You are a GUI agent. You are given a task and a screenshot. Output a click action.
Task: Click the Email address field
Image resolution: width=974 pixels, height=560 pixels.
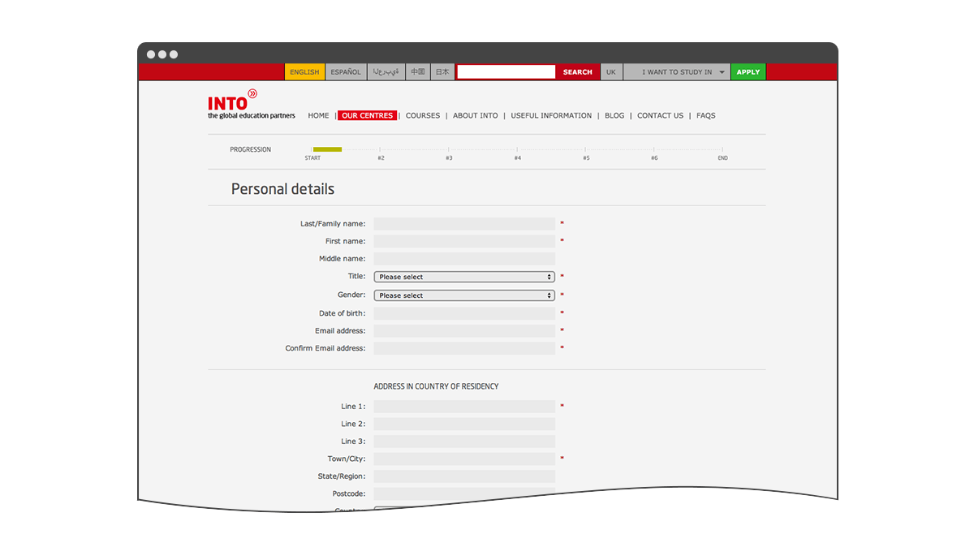(x=464, y=331)
